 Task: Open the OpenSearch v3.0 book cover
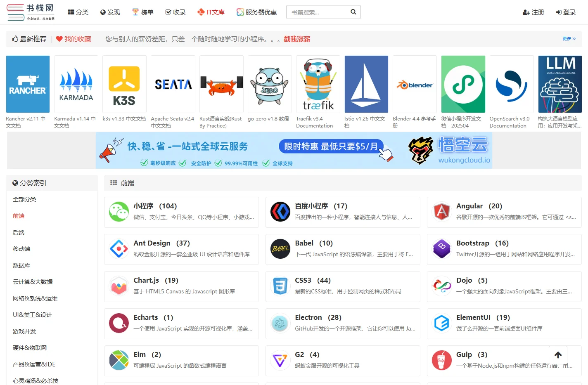(512, 84)
